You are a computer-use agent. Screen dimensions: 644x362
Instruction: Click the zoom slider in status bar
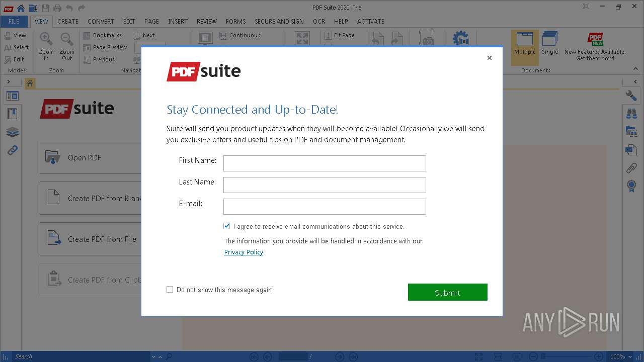(567, 356)
